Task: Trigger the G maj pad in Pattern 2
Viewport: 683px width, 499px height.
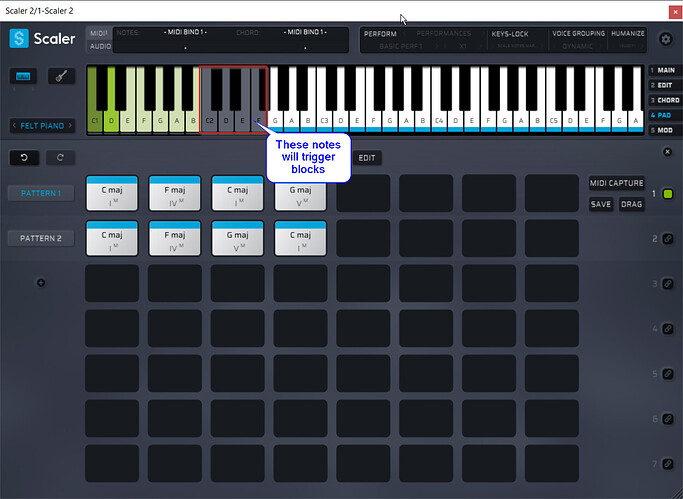Action: pyautogui.click(x=237, y=238)
